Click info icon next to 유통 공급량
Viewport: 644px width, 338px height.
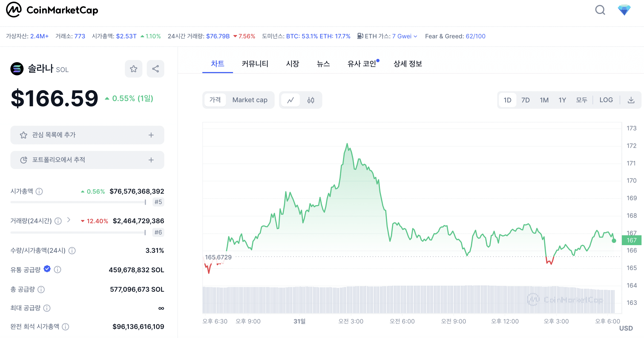tap(58, 270)
